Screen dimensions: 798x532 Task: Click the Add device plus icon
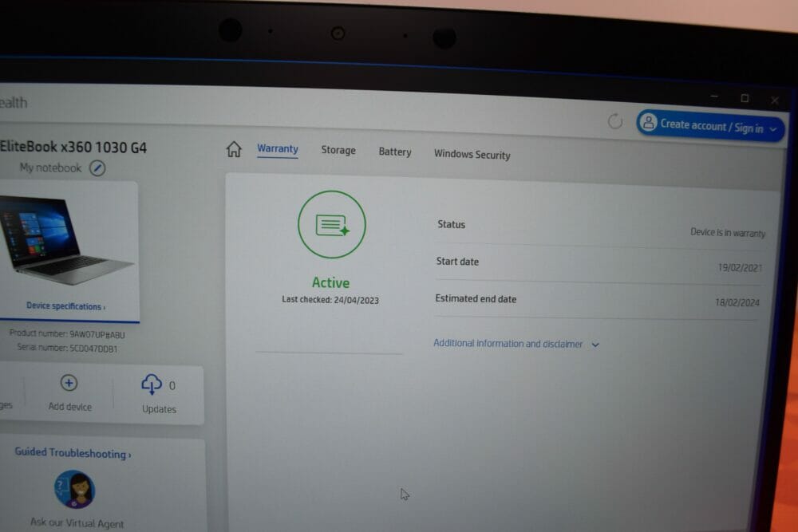tap(69, 383)
